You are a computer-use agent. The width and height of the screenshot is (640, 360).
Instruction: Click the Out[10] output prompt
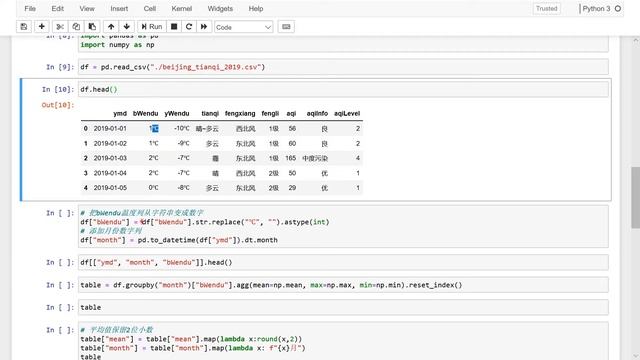coord(58,105)
